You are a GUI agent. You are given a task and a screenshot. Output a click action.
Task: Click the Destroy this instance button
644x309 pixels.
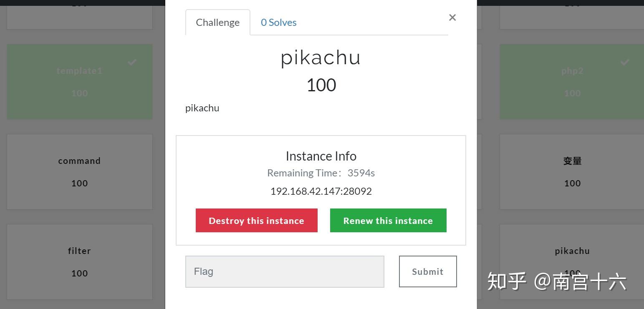pyautogui.click(x=256, y=220)
